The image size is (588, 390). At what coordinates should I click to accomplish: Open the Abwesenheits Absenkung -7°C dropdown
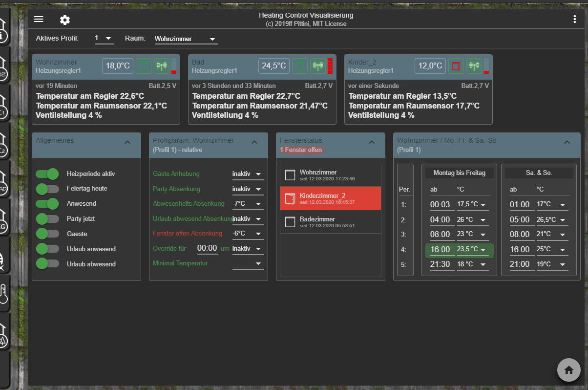tap(248, 204)
